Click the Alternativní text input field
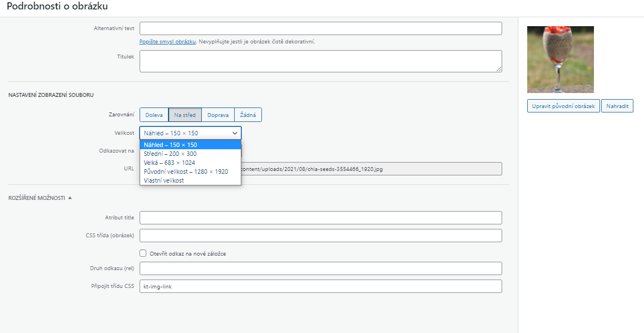Image resolution: width=644 pixels, height=333 pixels. (x=320, y=28)
